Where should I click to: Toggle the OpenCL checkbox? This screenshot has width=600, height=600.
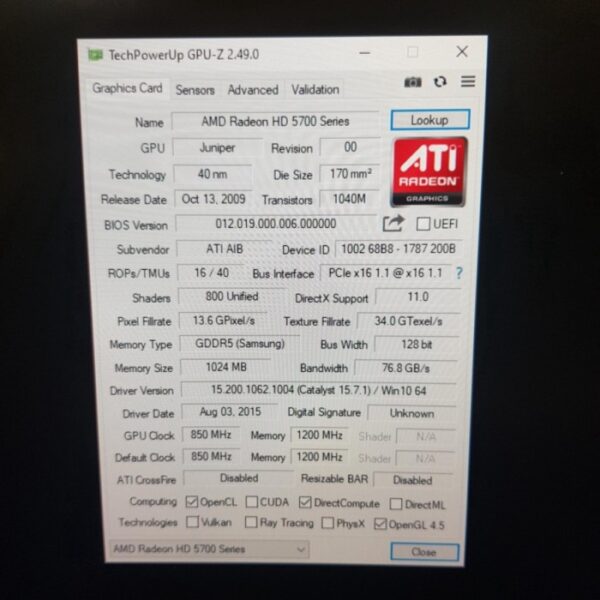coord(191,501)
